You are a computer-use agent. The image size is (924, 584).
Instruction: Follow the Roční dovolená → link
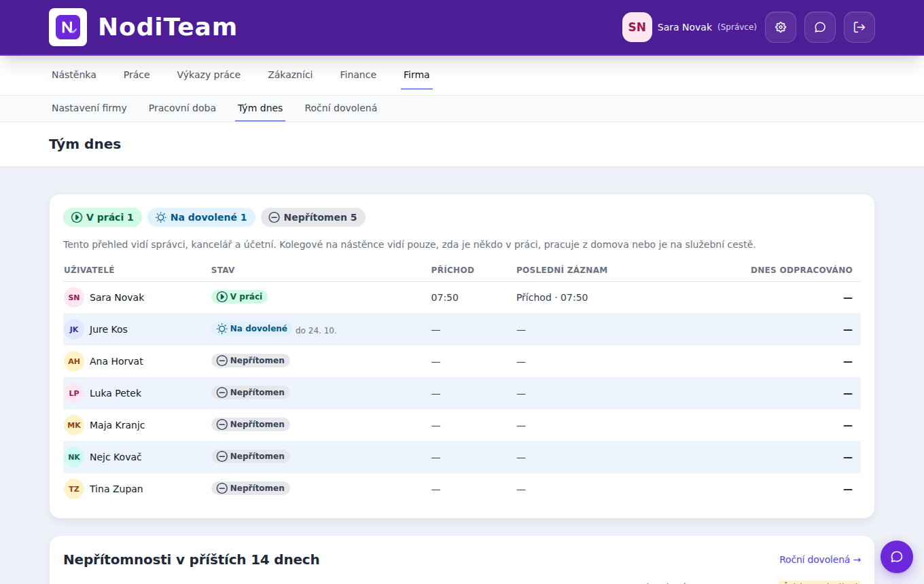820,560
